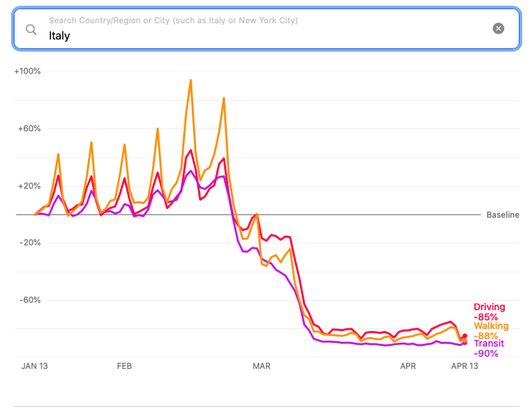Select the Walking -88% label
Screen dimensions: 532x418
click(x=491, y=331)
